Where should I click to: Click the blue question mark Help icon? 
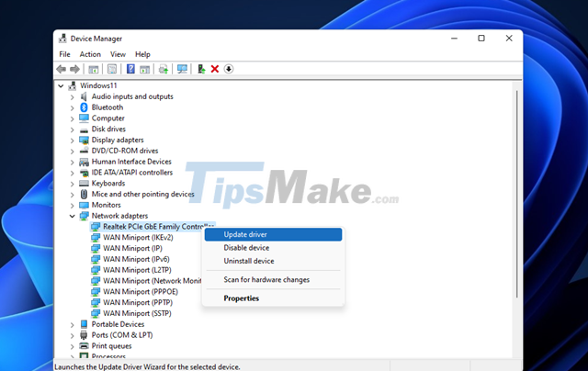pos(130,69)
